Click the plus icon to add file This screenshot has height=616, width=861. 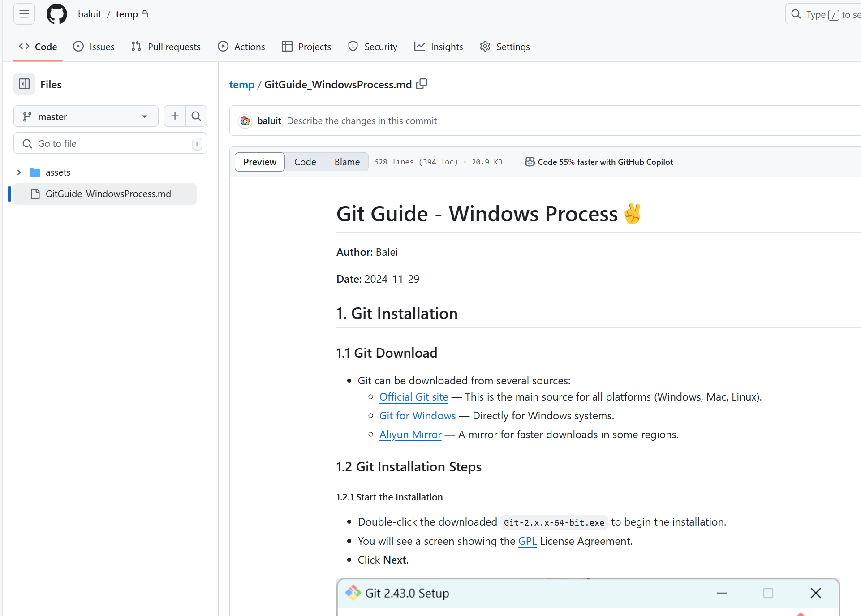[x=175, y=116]
